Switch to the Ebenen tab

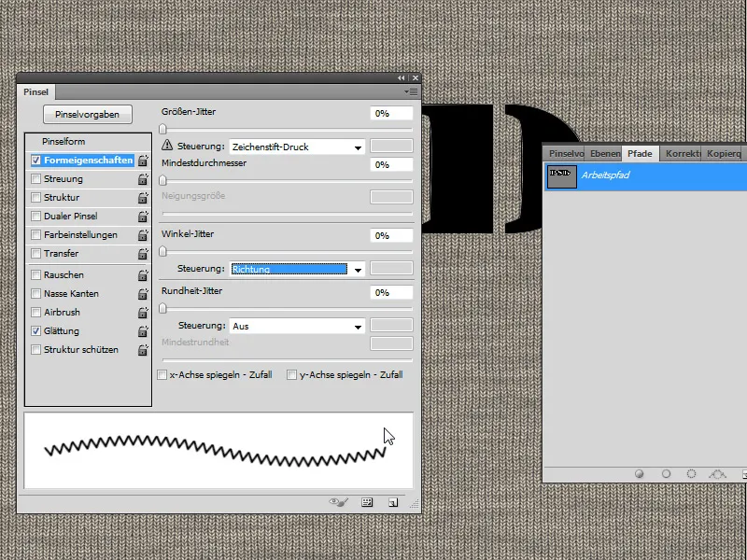click(x=604, y=153)
